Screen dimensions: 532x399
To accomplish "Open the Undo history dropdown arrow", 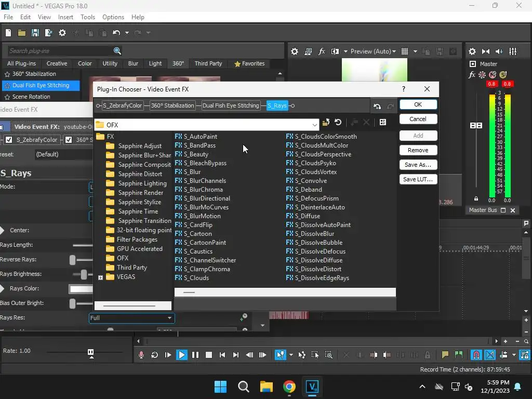I will click(x=127, y=33).
